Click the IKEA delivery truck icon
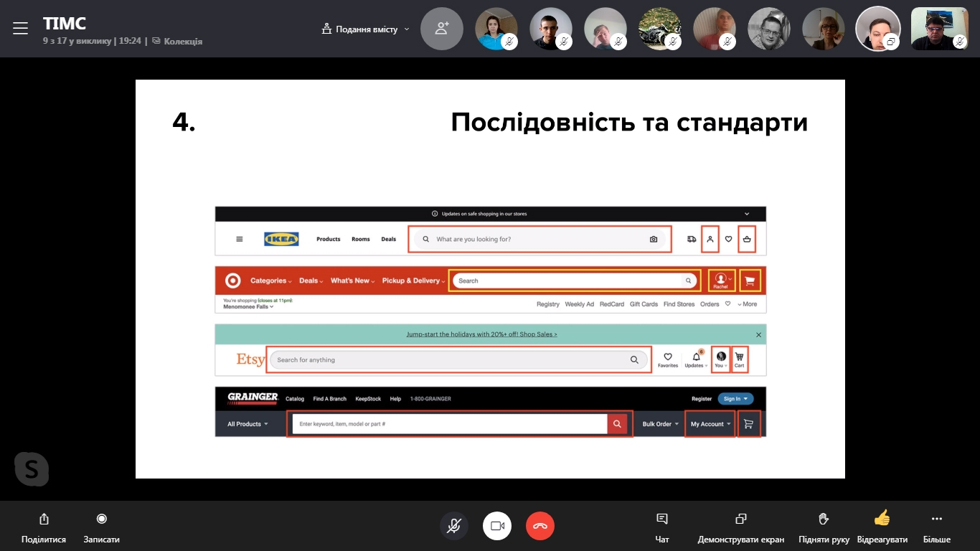Viewport: 980px width, 551px height. point(691,239)
